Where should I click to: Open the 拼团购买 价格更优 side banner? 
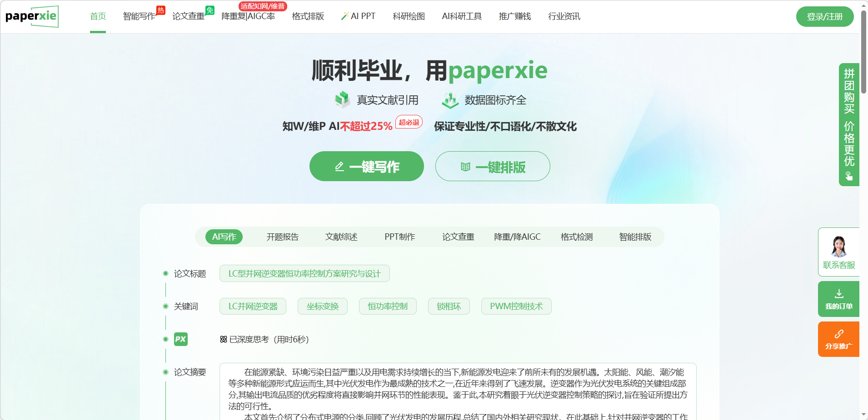tap(849, 124)
